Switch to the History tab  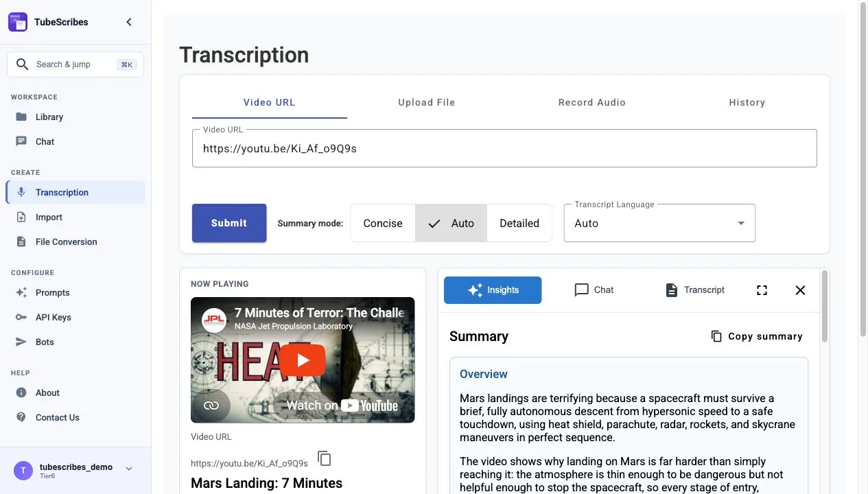[747, 102]
